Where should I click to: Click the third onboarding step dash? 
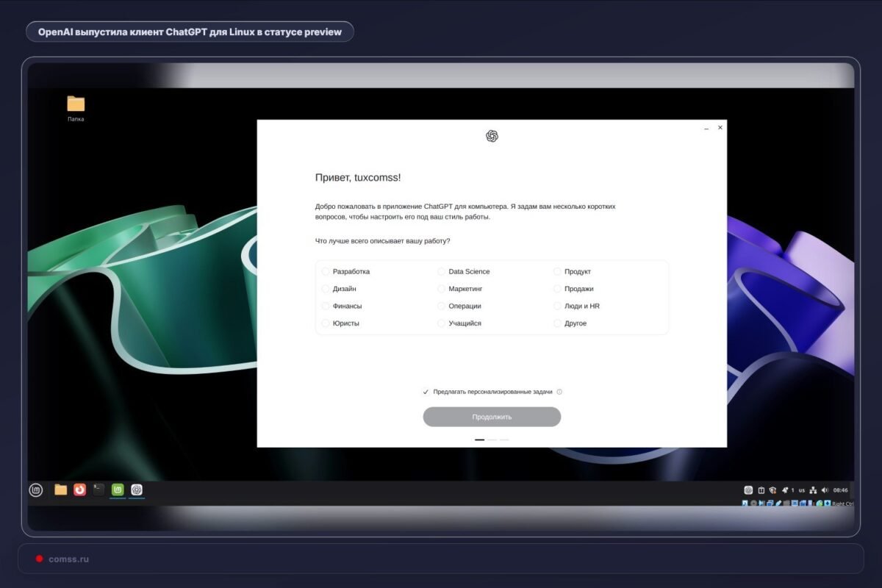coord(504,440)
